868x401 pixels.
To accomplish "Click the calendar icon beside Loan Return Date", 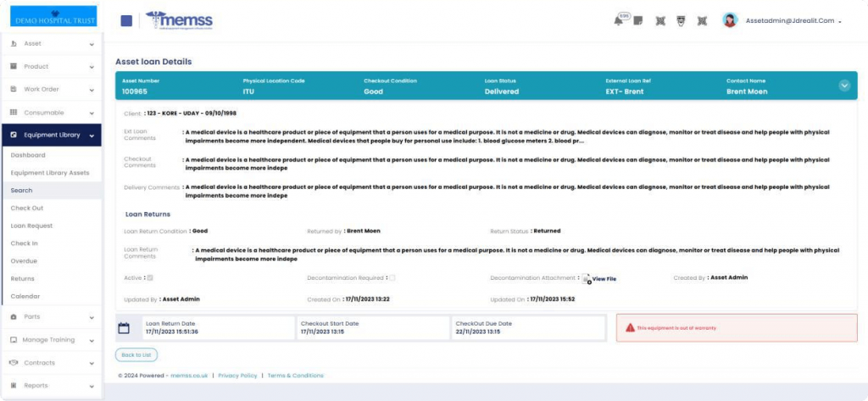I will point(124,328).
